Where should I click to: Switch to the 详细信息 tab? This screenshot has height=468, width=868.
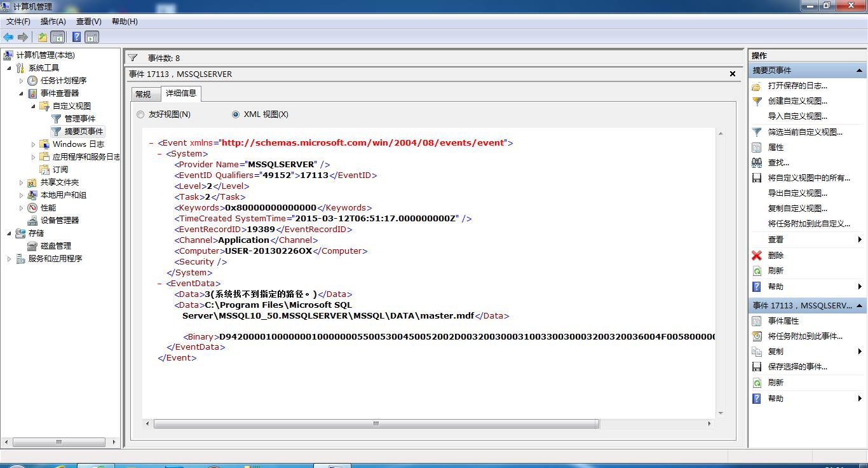tap(181, 93)
